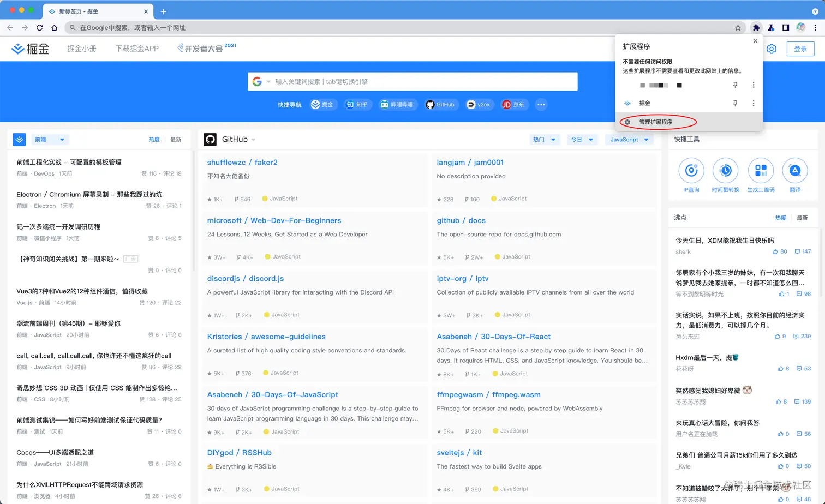This screenshot has width=825, height=504.
Task: Open the 前端 category dropdown
Action: pos(50,140)
